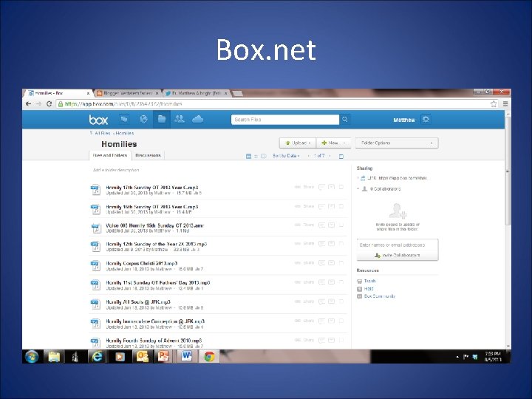Tick checkbox for Voice 003 Homily 15th row

[341, 225]
